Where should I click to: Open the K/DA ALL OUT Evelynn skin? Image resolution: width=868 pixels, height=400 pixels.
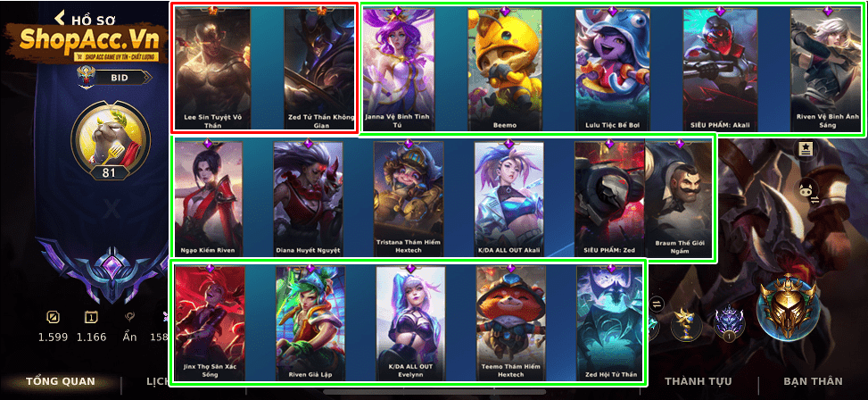410,323
